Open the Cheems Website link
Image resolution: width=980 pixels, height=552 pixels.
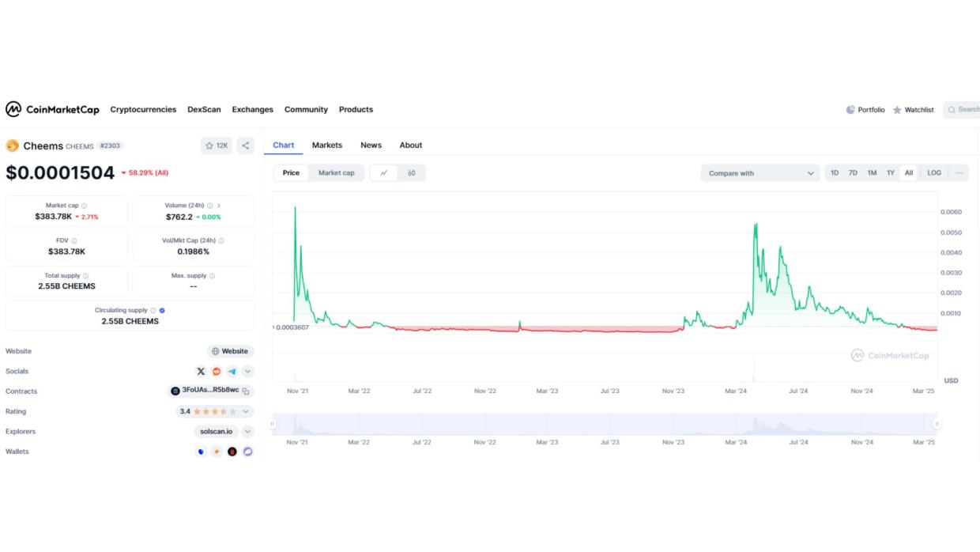pos(230,351)
